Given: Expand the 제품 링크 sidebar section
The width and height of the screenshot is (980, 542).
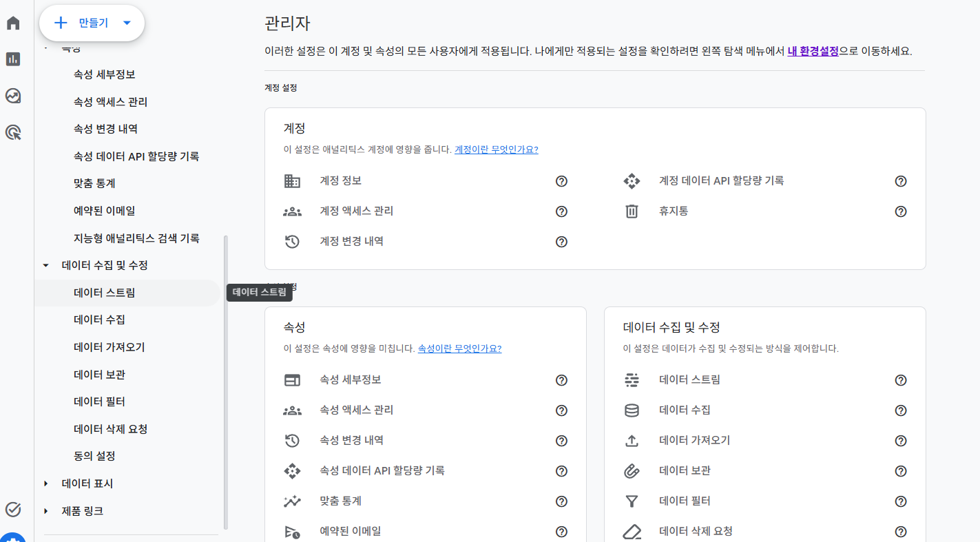Looking at the screenshot, I should (46, 511).
